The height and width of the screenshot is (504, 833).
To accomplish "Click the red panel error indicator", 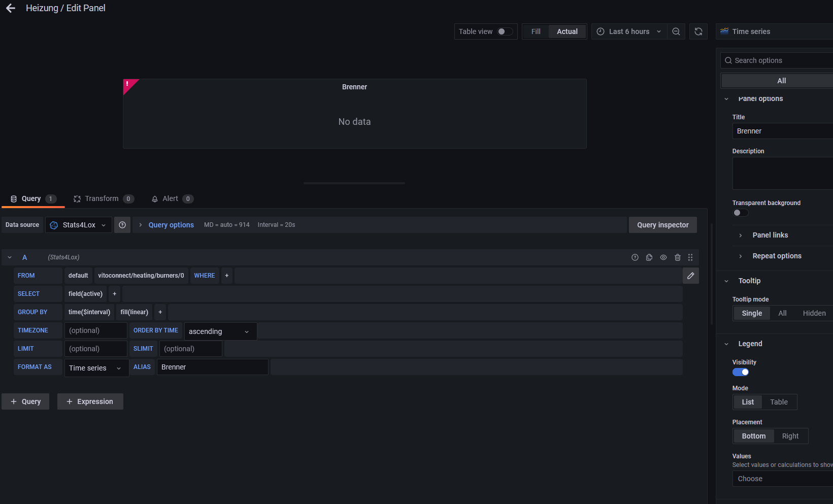I will point(128,84).
